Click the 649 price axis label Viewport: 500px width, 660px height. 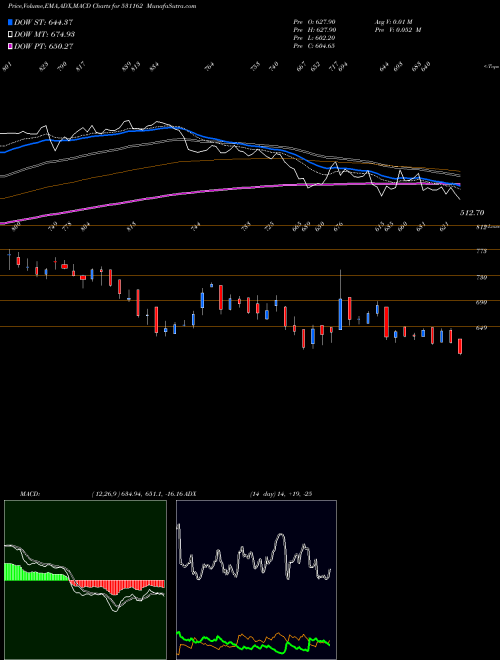481,328
